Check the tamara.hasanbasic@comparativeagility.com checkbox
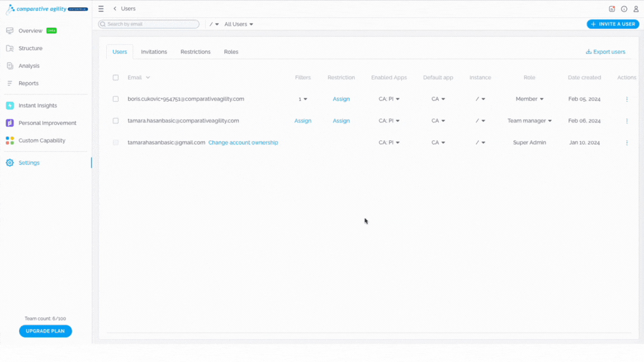The width and height of the screenshot is (644, 362). 116,121
